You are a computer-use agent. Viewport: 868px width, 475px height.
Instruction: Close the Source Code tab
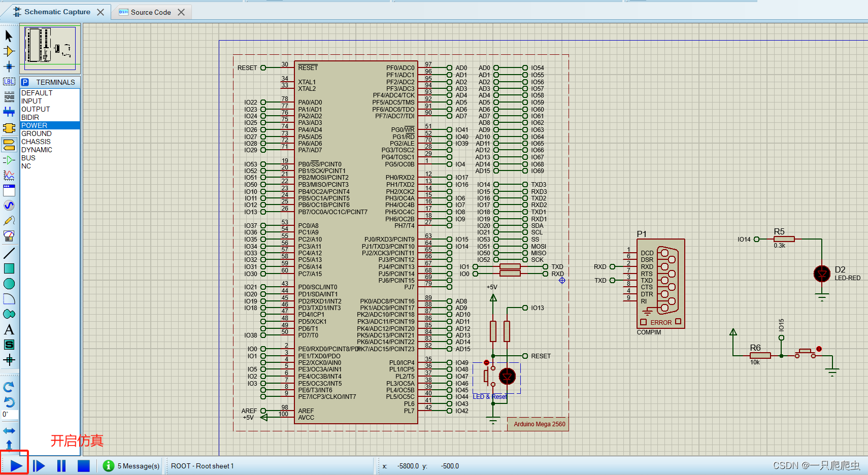[181, 12]
